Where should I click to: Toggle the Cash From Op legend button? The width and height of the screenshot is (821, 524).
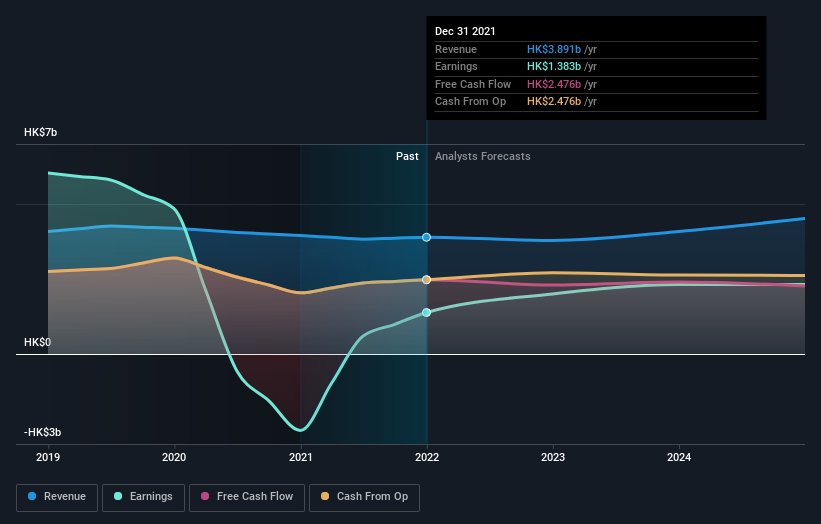(364, 497)
